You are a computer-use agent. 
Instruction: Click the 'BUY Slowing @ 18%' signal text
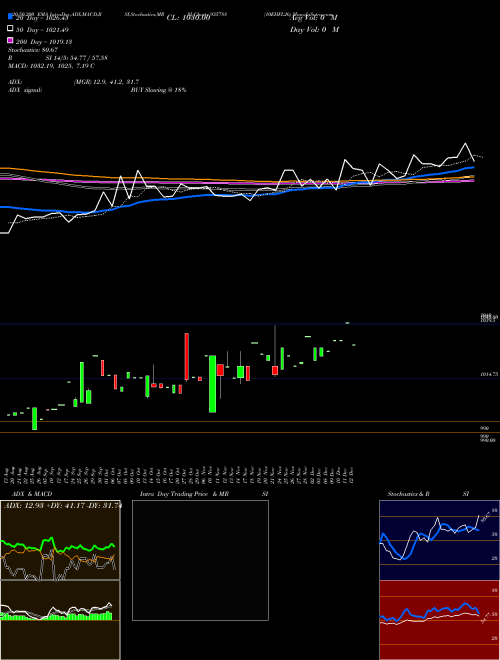[159, 90]
